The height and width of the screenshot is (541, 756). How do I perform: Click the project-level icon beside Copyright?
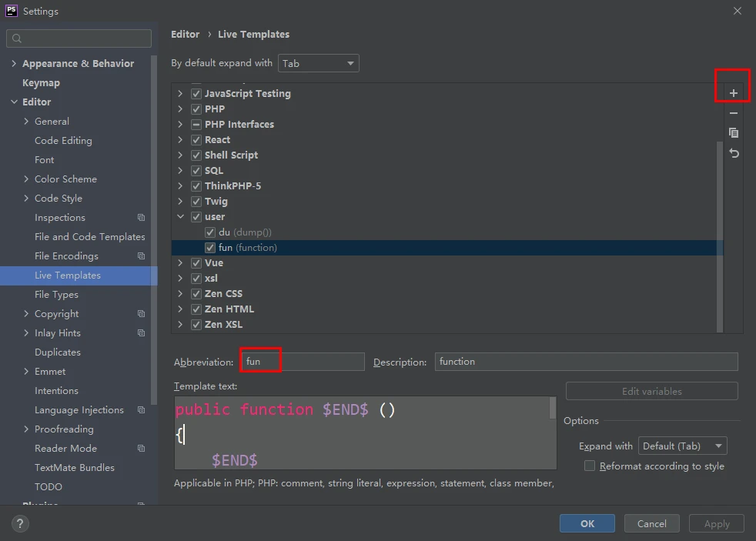[x=141, y=314]
